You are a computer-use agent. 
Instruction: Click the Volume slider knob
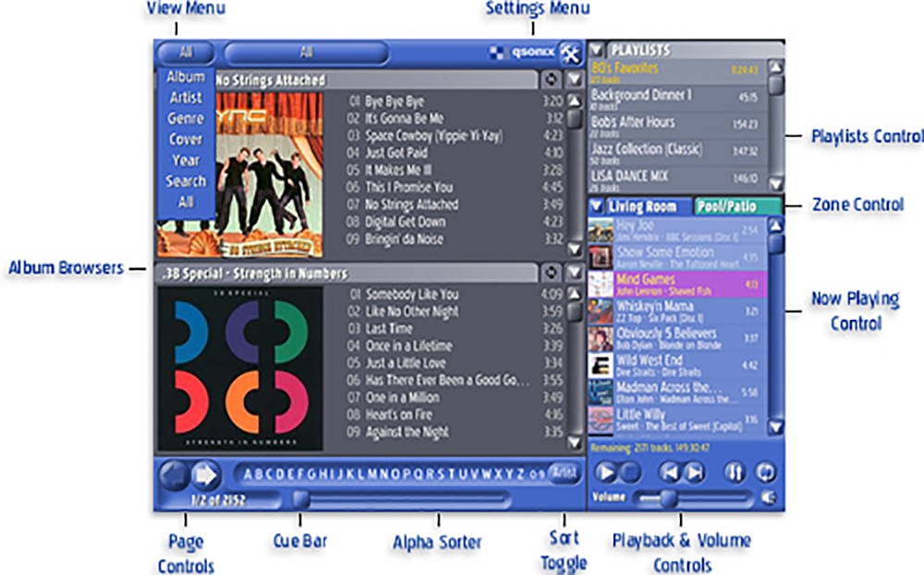tap(668, 499)
